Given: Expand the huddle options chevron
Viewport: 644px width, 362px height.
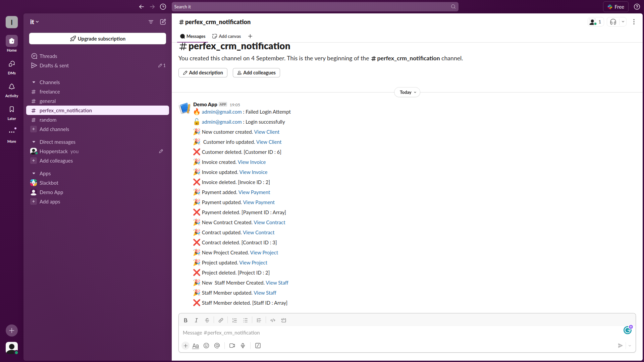Looking at the screenshot, I should point(623,22).
